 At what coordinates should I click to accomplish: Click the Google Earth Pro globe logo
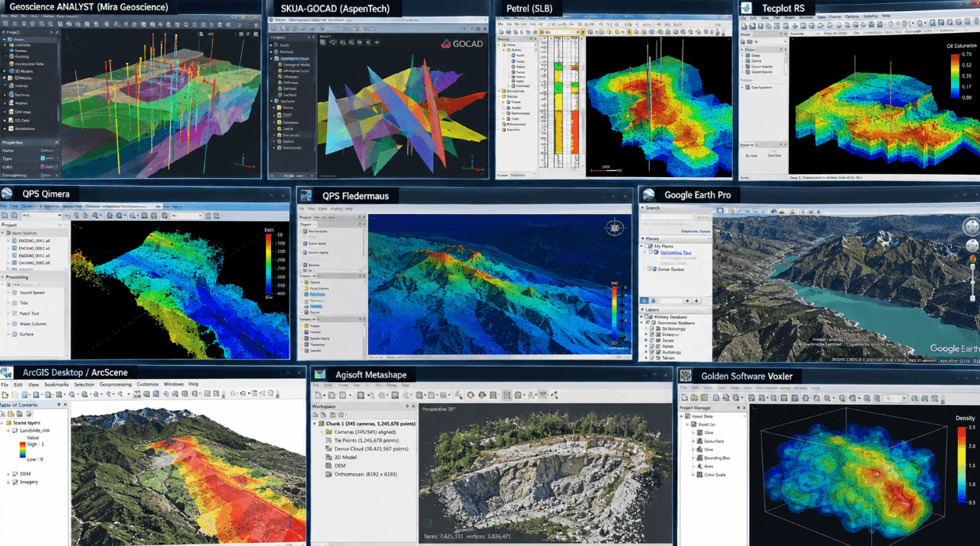649,194
